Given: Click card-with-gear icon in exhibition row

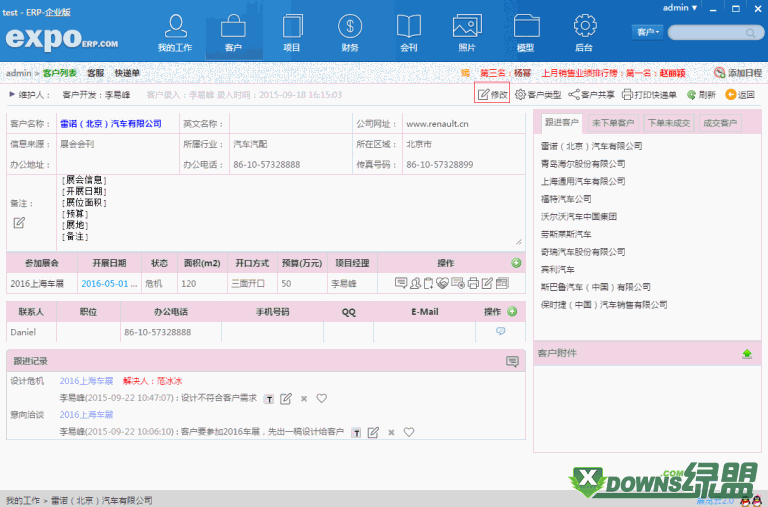Looking at the screenshot, I should pyautogui.click(x=458, y=283).
